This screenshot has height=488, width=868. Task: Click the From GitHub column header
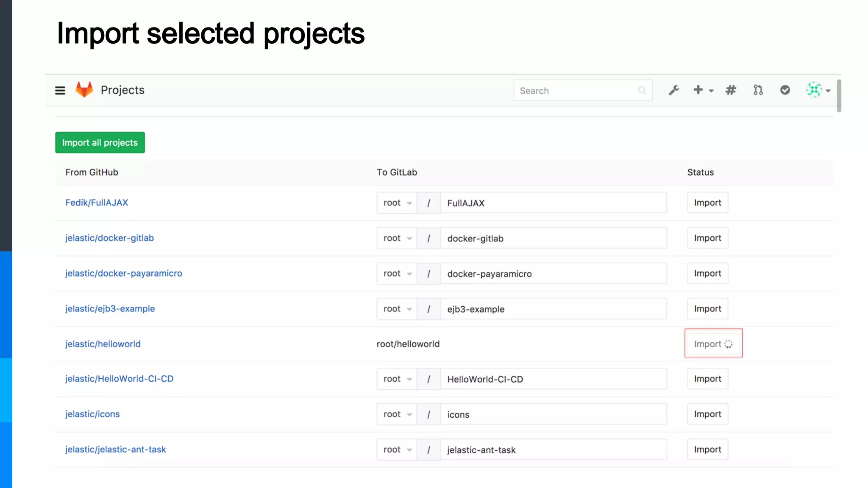point(92,172)
